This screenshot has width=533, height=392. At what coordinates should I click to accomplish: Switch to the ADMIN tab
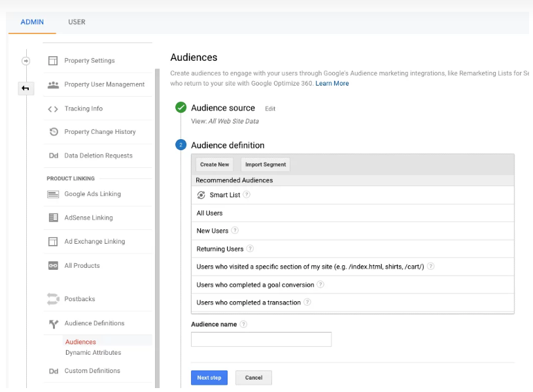tap(32, 22)
